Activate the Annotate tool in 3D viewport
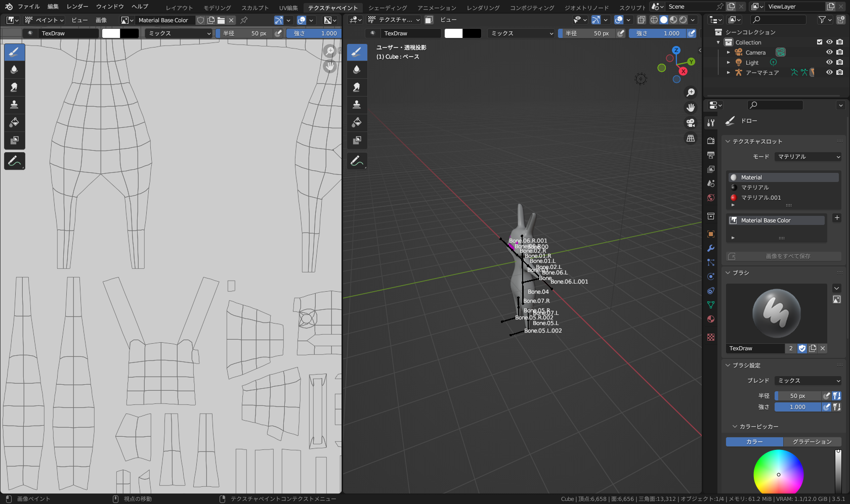 [357, 161]
